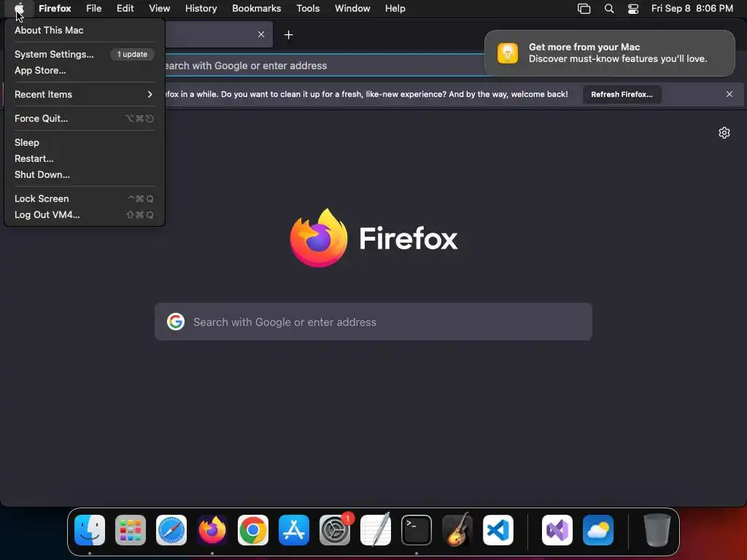Open the Get more from your Mac notification

(x=610, y=52)
